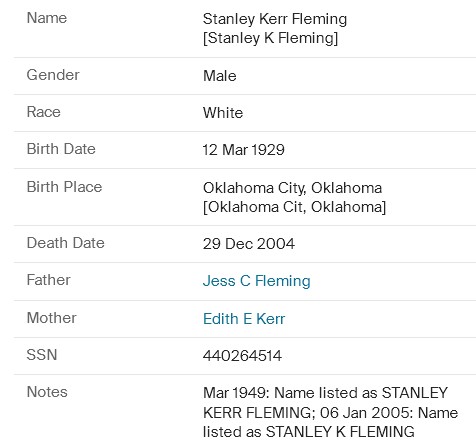Click the Death Date label
Image resolution: width=476 pixels, height=446 pixels.
click(x=66, y=243)
